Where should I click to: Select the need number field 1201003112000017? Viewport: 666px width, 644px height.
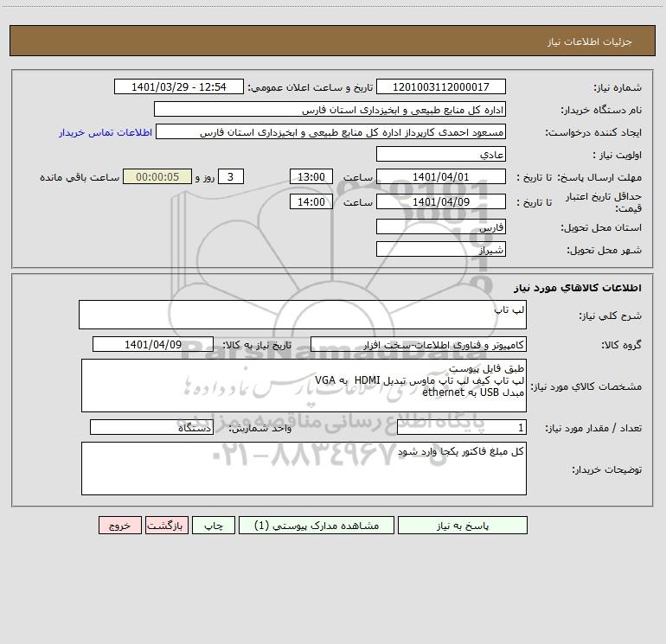click(441, 86)
